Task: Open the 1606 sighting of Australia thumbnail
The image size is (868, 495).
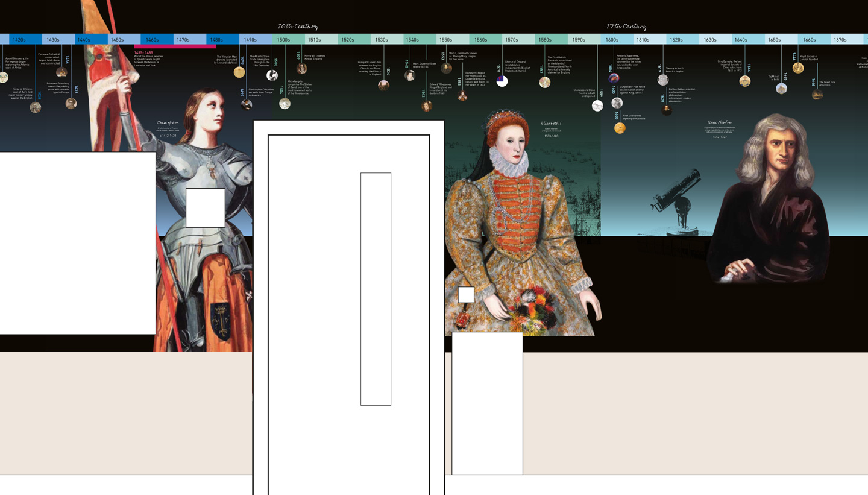Action: click(x=620, y=128)
